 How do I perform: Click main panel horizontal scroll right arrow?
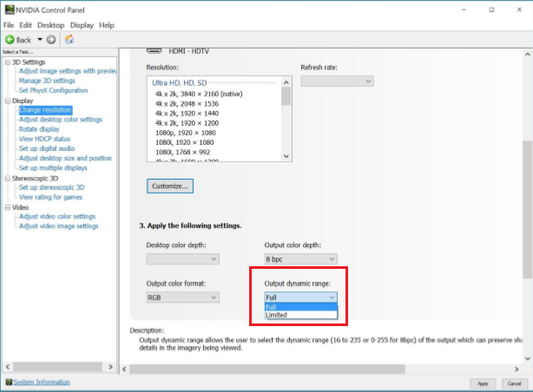click(x=517, y=369)
